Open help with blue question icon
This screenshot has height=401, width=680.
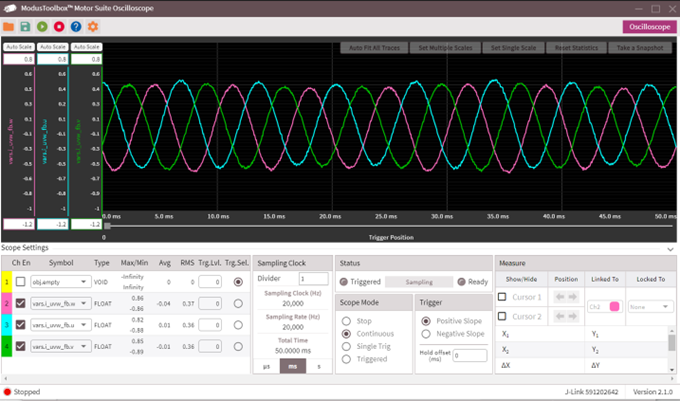[76, 26]
